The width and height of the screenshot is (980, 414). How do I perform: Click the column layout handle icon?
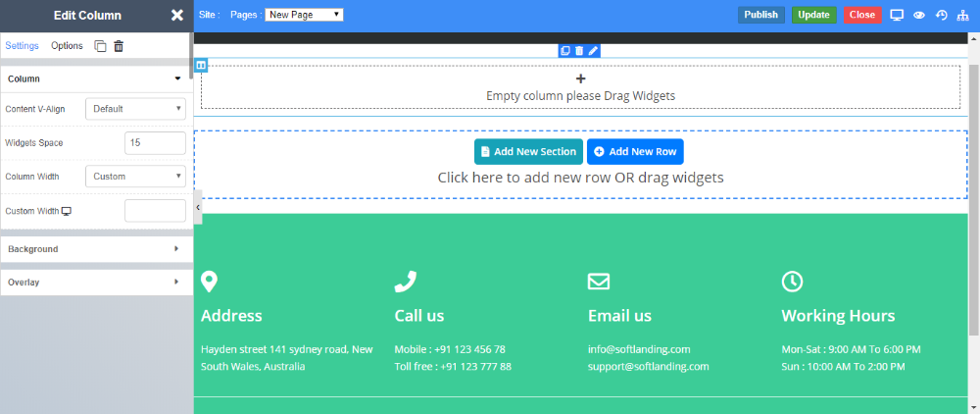[x=201, y=66]
